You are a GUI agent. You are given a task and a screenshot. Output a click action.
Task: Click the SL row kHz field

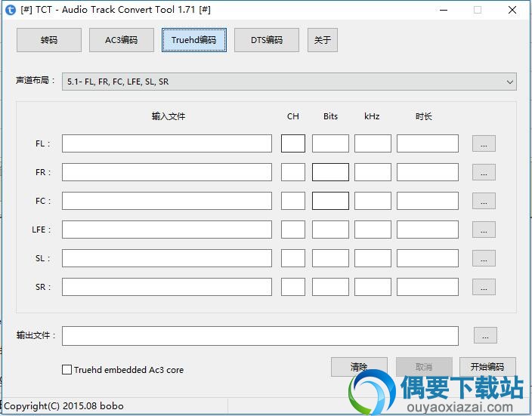click(373, 258)
